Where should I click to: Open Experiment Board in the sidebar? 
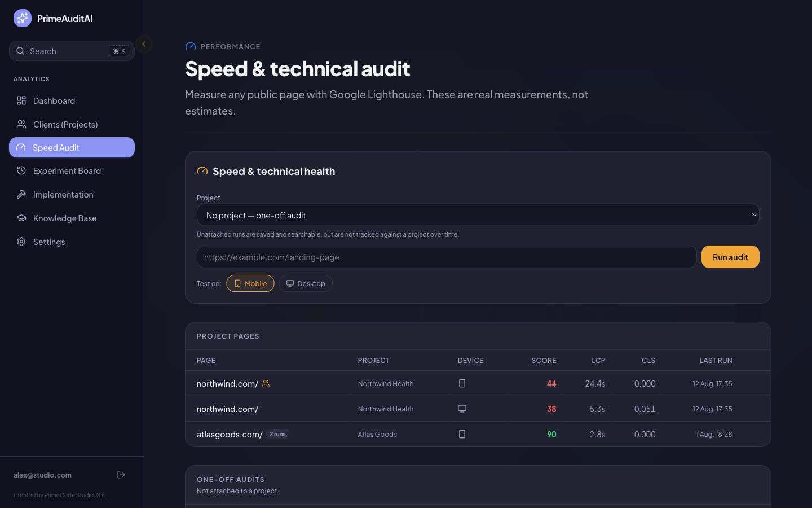(x=72, y=170)
